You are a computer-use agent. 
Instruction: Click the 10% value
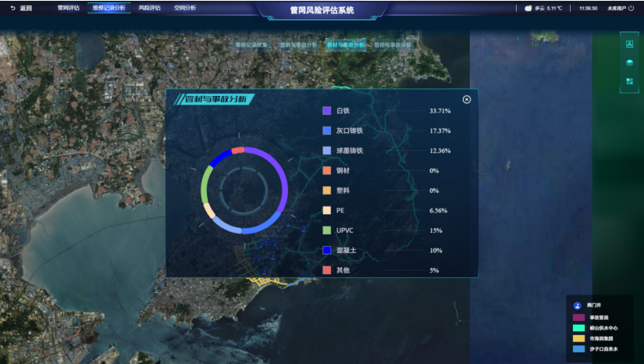[x=436, y=250]
